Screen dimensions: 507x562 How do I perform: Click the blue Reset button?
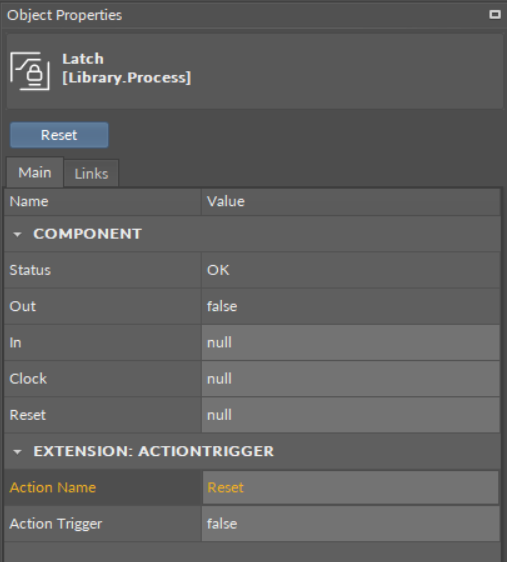[59, 135]
